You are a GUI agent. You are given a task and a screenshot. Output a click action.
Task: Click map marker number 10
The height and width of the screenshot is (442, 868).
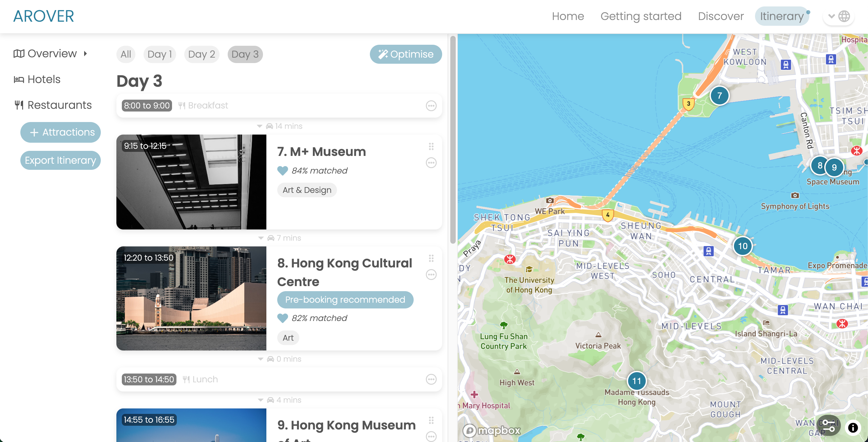[743, 246]
